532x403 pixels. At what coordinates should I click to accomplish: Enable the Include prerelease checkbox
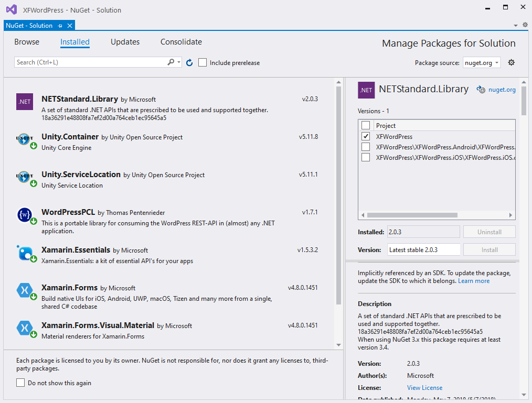click(x=203, y=62)
